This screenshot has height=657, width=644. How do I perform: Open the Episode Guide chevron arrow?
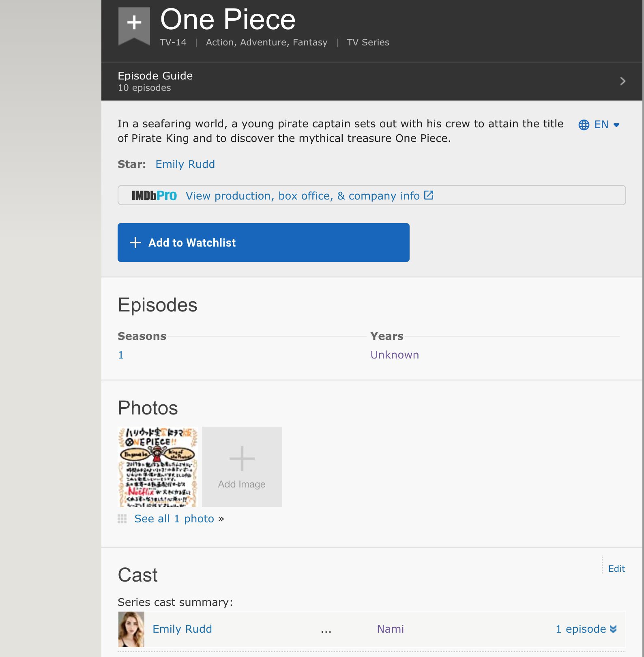[623, 81]
